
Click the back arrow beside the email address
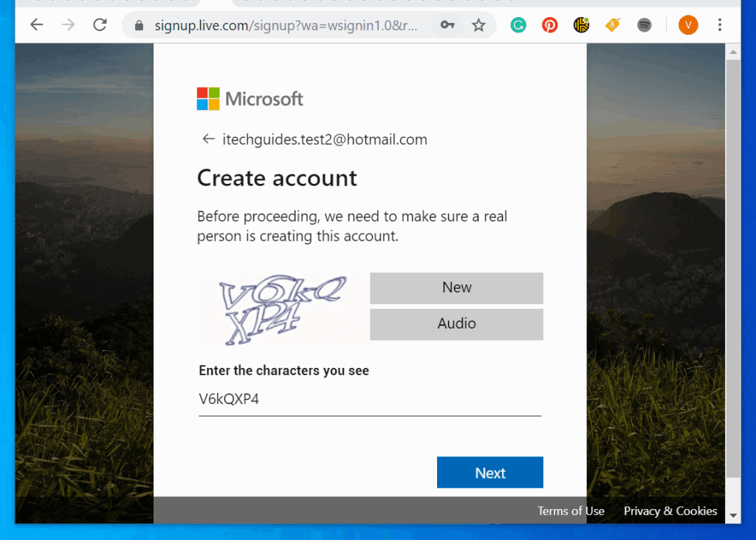tap(208, 139)
